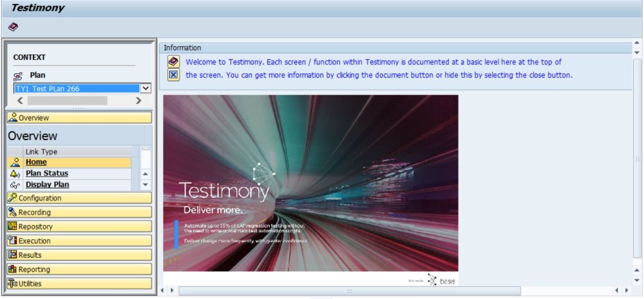Click the up arrow at top of the right vertical scrollbar
Image resolution: width=644 pixels, height=299 pixels.
click(637, 42)
